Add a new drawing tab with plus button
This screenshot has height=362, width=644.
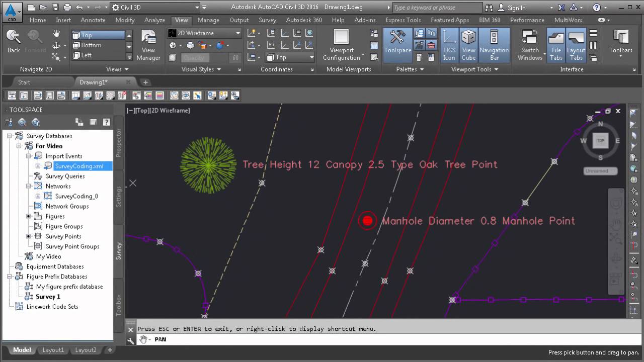coord(145,82)
